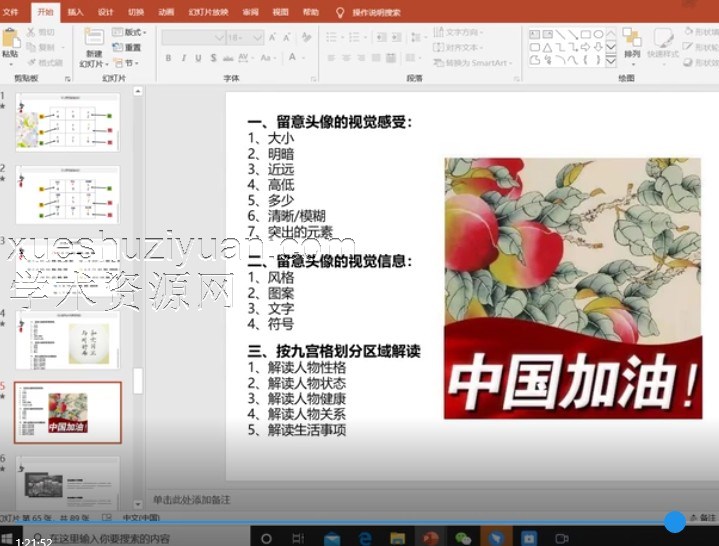Toggle Bold text formatting
719x546 pixels.
pyautogui.click(x=168, y=59)
